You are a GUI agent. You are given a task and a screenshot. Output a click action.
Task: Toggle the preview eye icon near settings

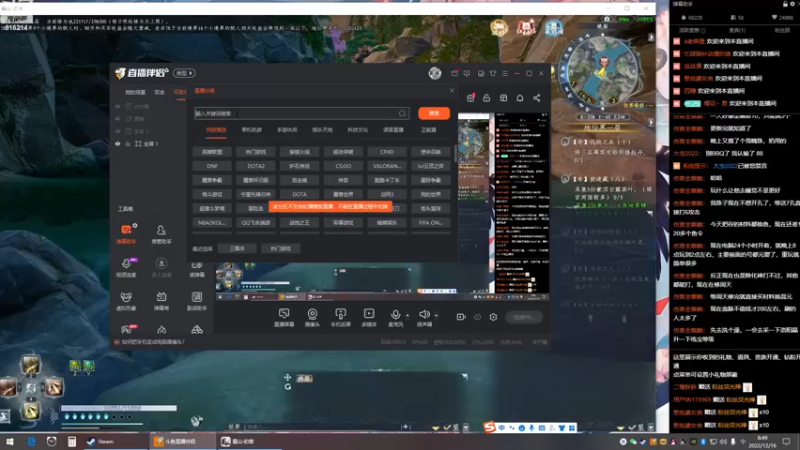tap(477, 317)
